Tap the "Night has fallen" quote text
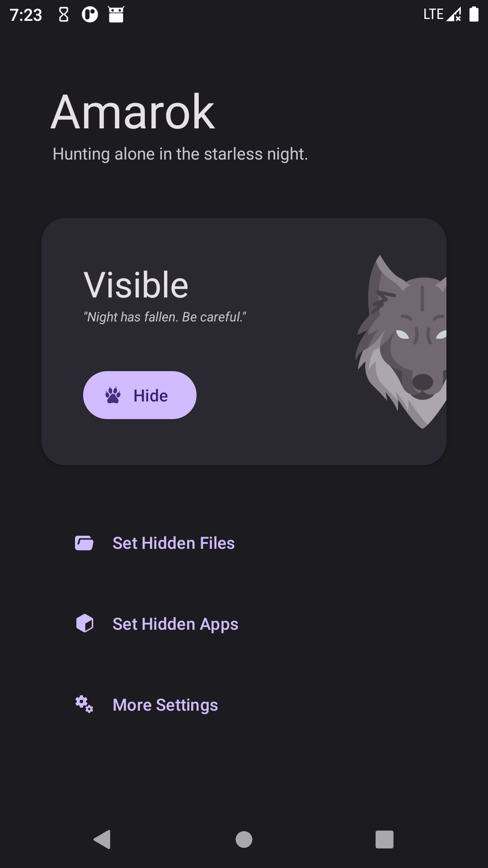Viewport: 488px width, 868px height. [x=165, y=317]
